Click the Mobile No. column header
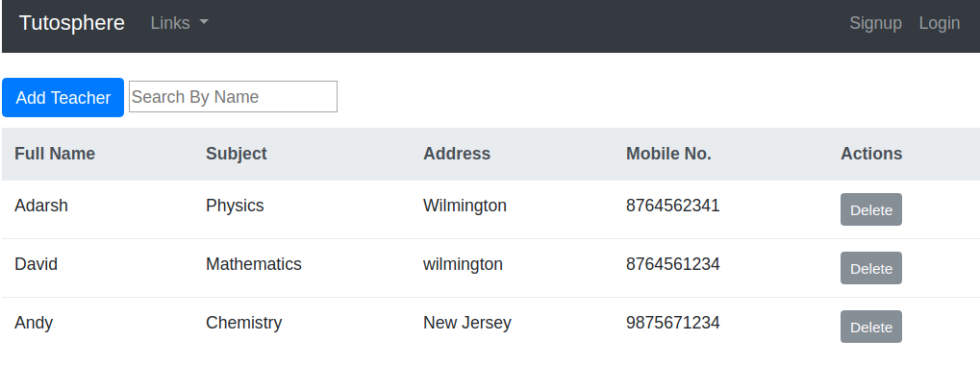This screenshot has height=365, width=980. pos(668,154)
